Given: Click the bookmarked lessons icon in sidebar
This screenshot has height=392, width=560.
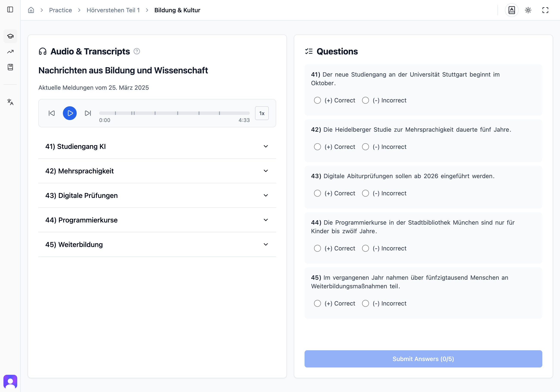Looking at the screenshot, I should tap(10, 68).
